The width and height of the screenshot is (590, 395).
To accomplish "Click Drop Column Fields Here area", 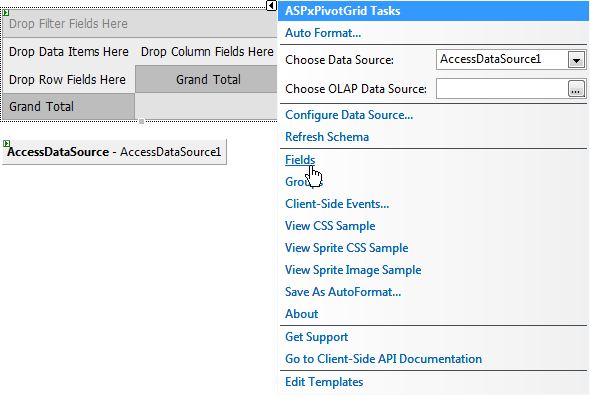I will click(x=207, y=52).
